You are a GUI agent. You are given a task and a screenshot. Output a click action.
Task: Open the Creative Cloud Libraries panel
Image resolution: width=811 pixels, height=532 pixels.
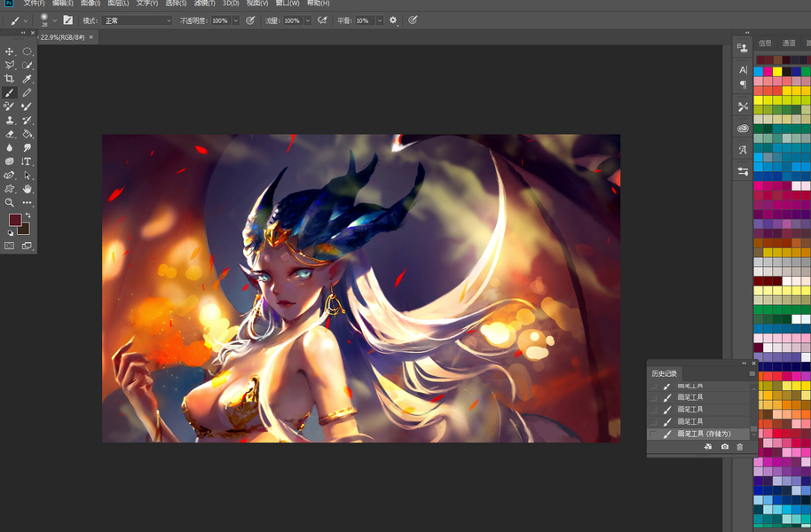(x=744, y=129)
